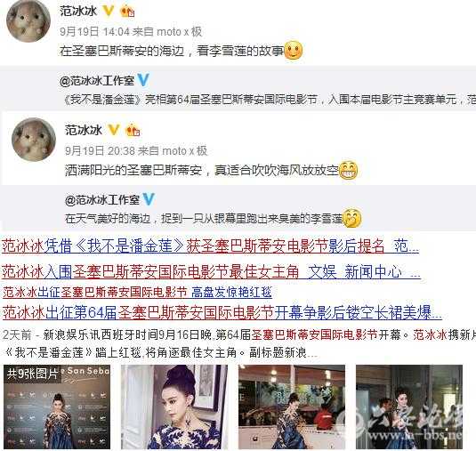Click the gold V verification badge in the first post
Viewport: 476px width, 451px height.
pyautogui.click(x=108, y=11)
